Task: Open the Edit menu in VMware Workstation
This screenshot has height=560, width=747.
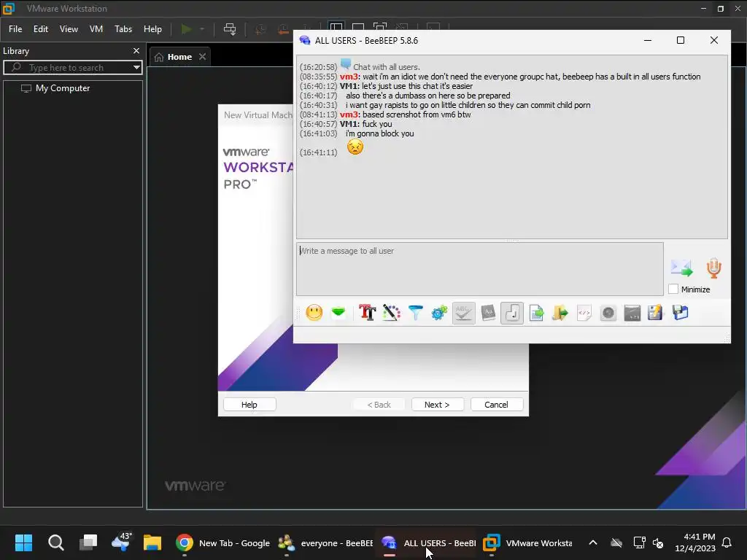Action: tap(41, 29)
